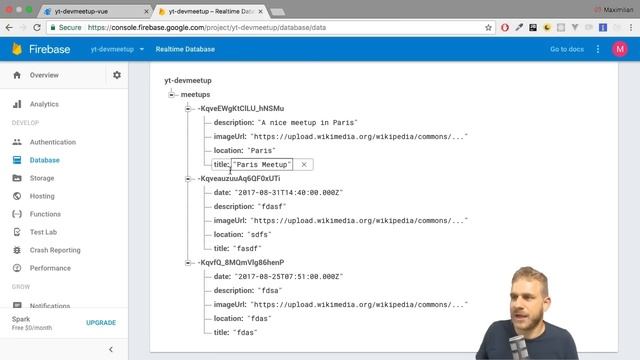Click the title "fasdf" value
Viewport: 640px width, 360px height.
pyautogui.click(x=247, y=249)
